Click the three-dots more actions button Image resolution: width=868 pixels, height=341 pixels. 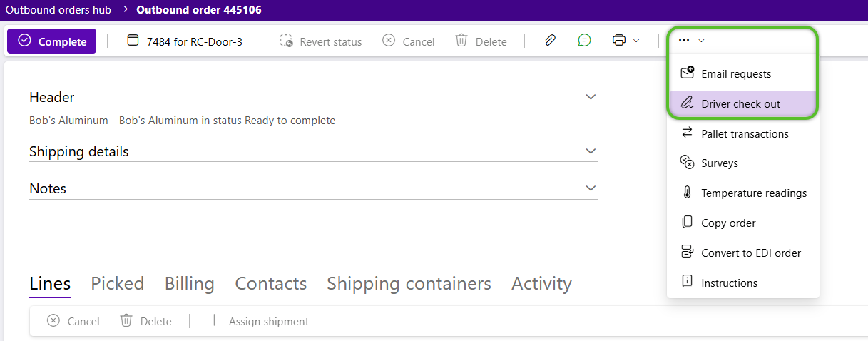pos(684,41)
